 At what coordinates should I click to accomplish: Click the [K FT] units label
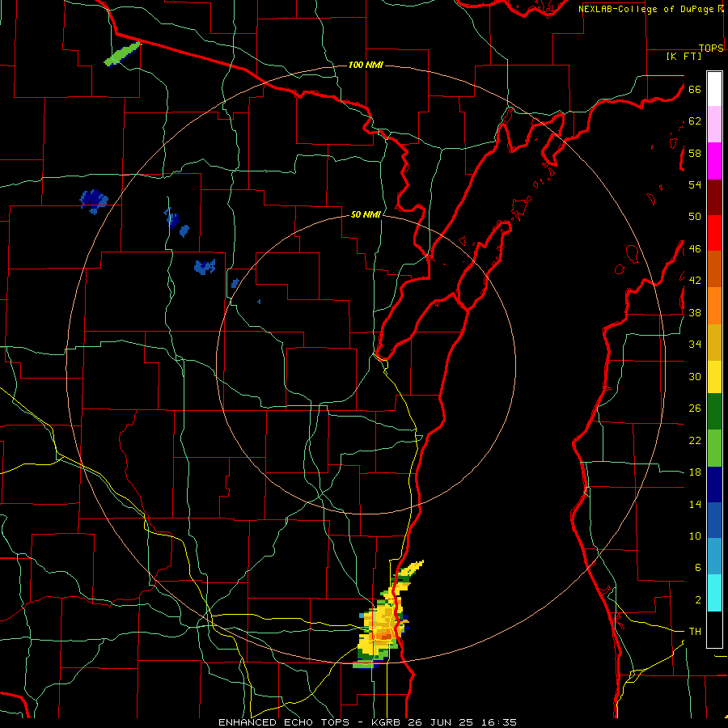(684, 56)
